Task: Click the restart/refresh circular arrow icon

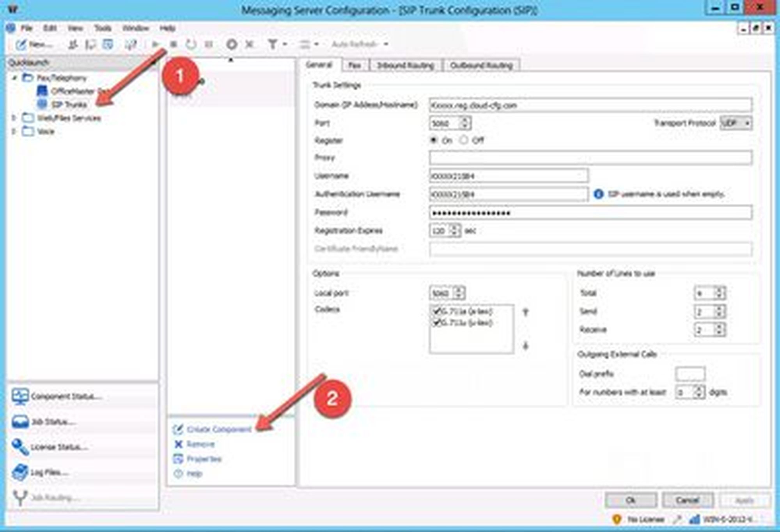Action: [x=191, y=44]
